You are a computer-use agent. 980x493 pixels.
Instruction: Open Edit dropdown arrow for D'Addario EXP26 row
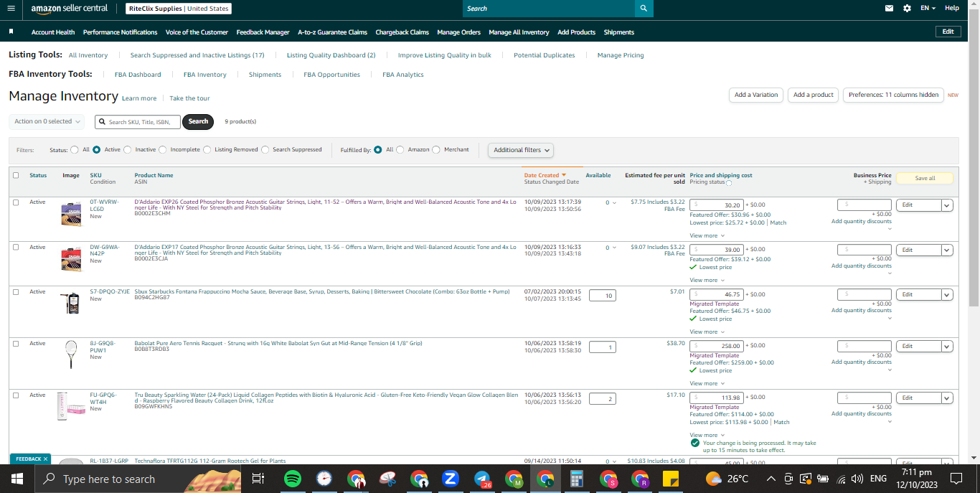947,205
